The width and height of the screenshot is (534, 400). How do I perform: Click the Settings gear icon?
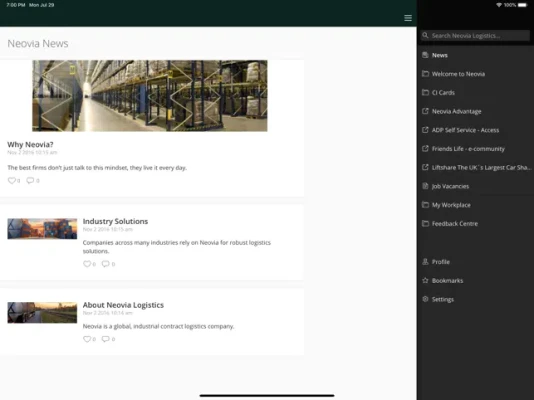coord(425,299)
